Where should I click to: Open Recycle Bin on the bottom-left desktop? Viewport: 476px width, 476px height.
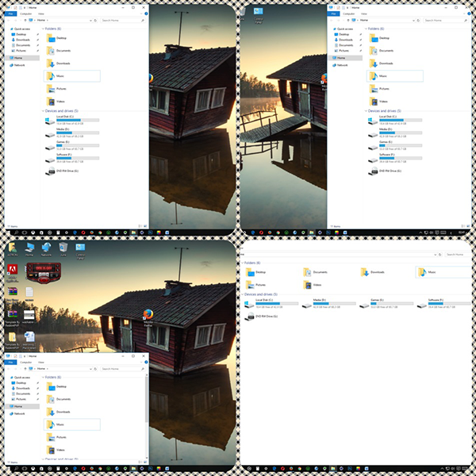tap(63, 250)
